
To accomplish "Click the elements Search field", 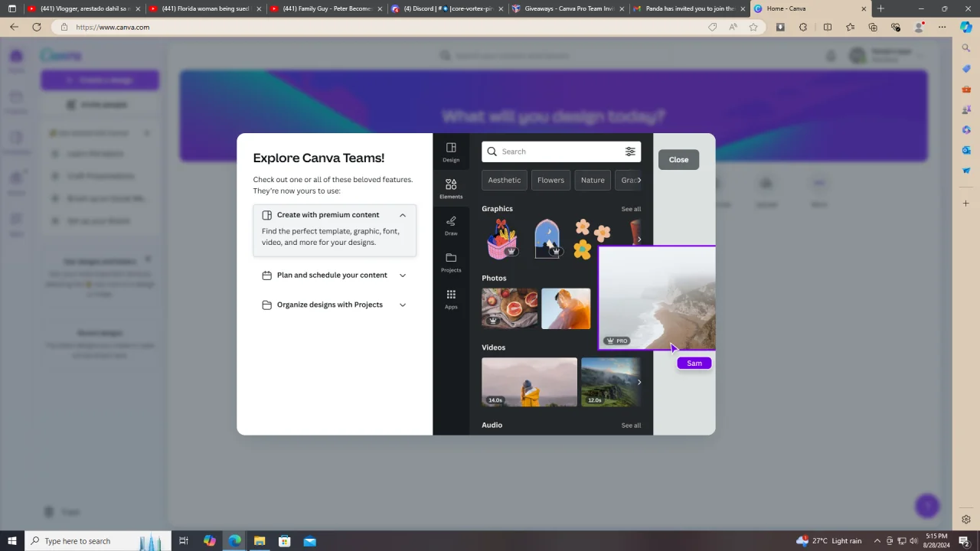I will pos(561,152).
